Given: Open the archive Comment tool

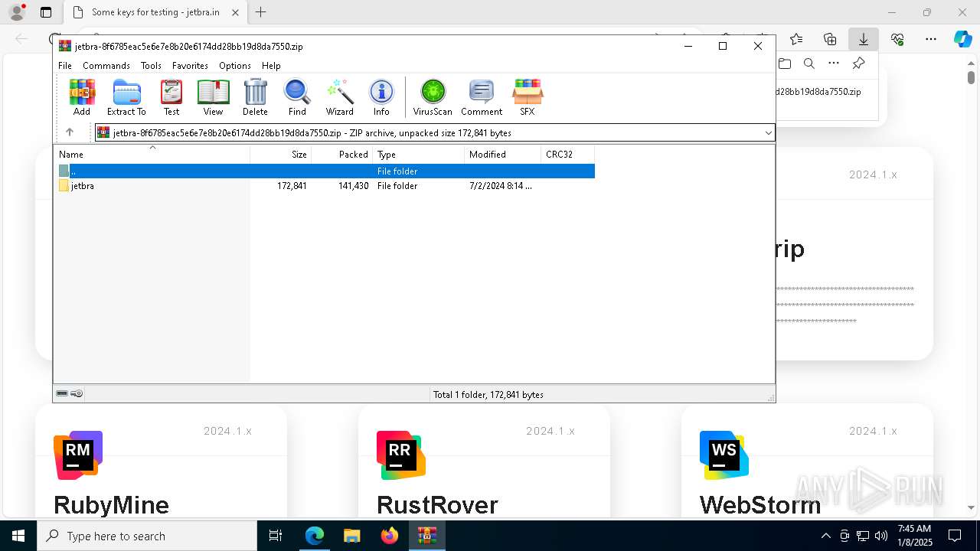Looking at the screenshot, I should click(482, 97).
